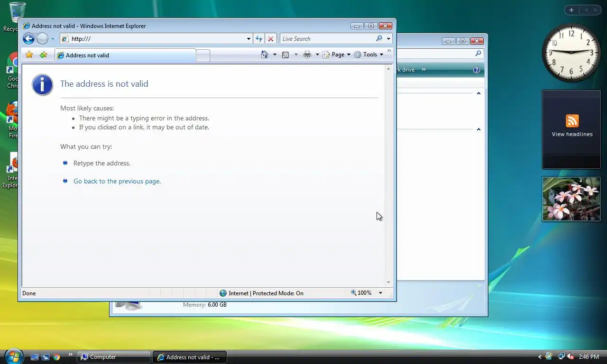607x364 pixels.
Task: Click the flower Slide Show gadget photo
Action: click(x=571, y=199)
